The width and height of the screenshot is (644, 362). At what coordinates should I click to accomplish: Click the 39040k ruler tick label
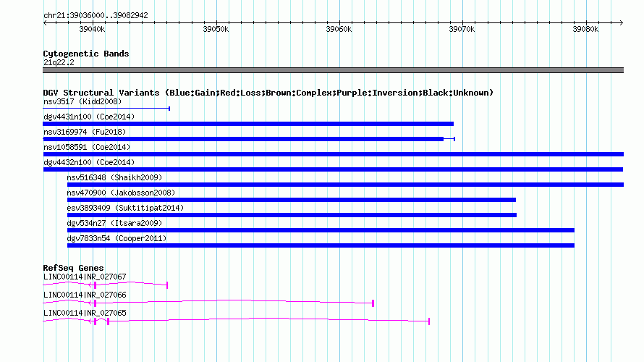pos(92,29)
